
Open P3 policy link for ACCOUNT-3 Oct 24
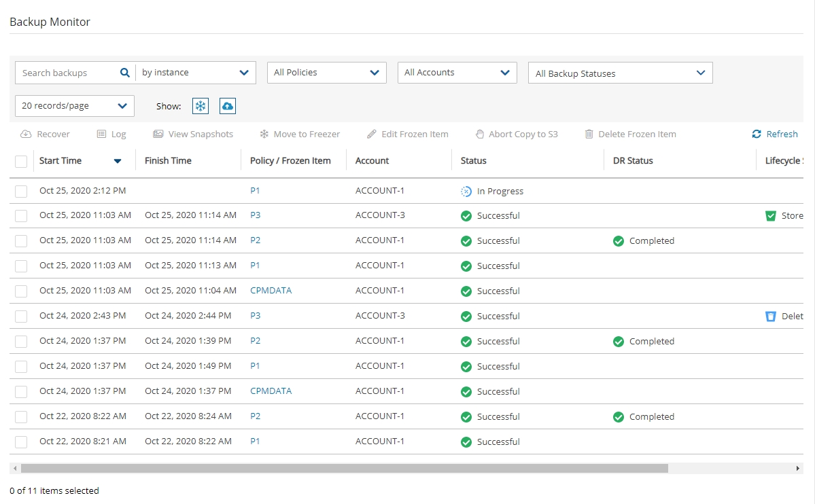click(255, 316)
